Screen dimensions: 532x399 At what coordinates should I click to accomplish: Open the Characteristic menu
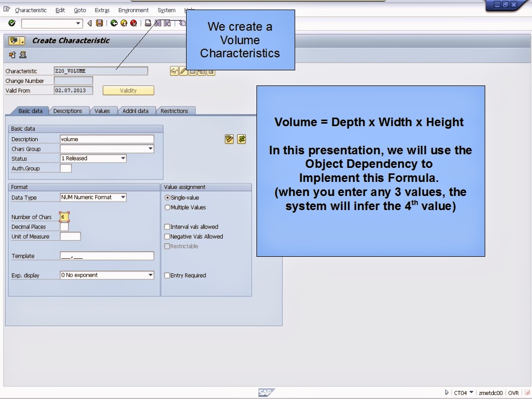[31, 10]
